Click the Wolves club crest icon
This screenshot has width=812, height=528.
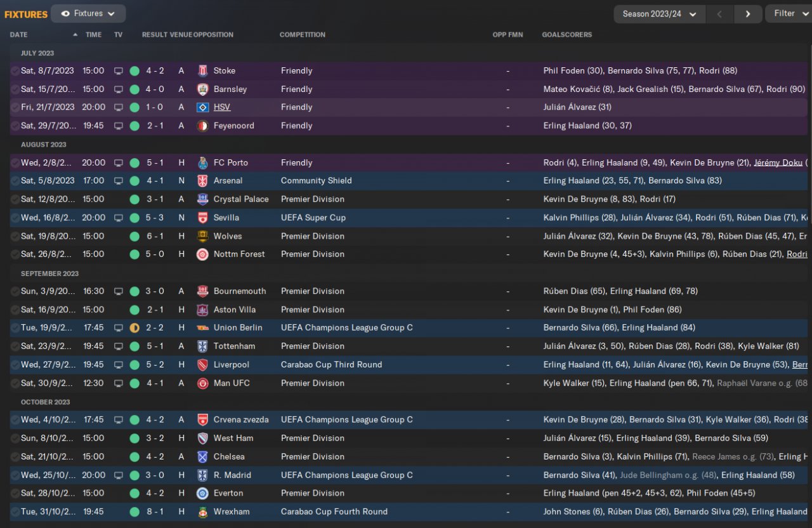point(202,236)
